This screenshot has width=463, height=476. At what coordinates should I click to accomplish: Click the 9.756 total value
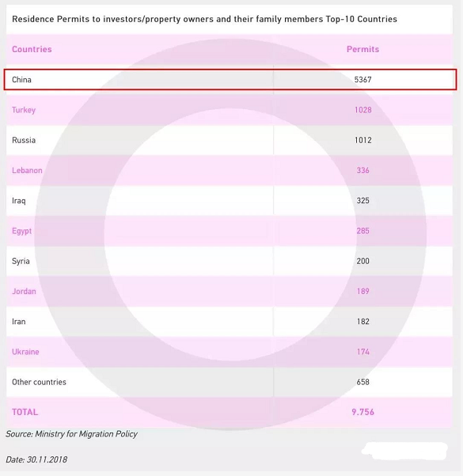pyautogui.click(x=362, y=412)
